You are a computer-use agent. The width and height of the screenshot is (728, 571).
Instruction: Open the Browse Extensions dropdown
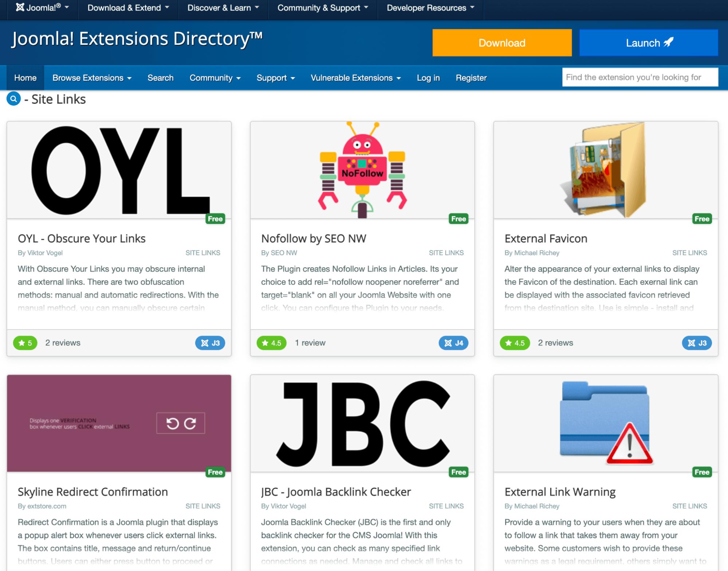coord(92,78)
